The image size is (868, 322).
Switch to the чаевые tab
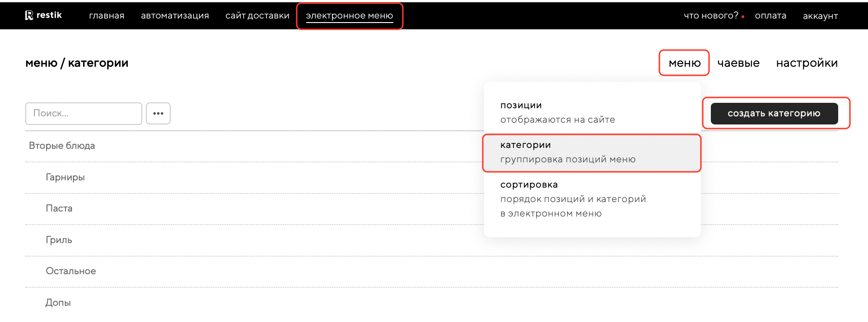coord(738,63)
